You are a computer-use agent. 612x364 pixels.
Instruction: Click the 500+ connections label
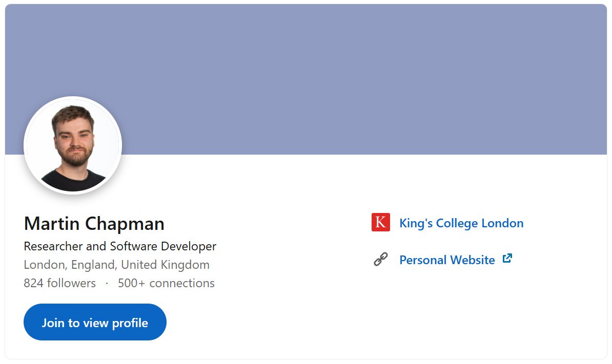click(x=166, y=283)
